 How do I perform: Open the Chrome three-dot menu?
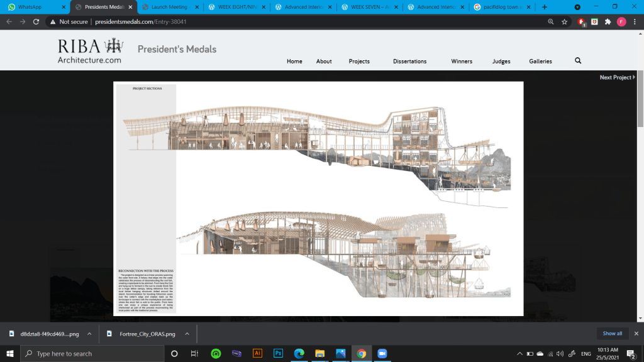coord(635,21)
